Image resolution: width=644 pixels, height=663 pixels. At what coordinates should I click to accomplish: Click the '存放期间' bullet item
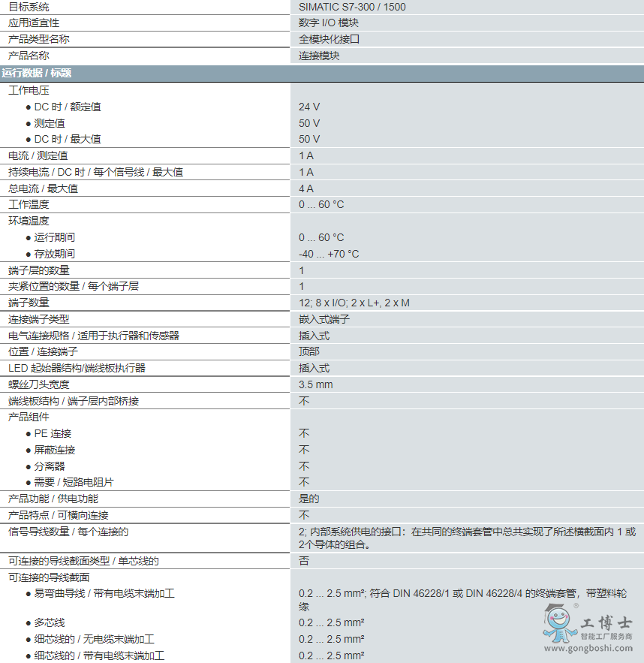point(55,254)
